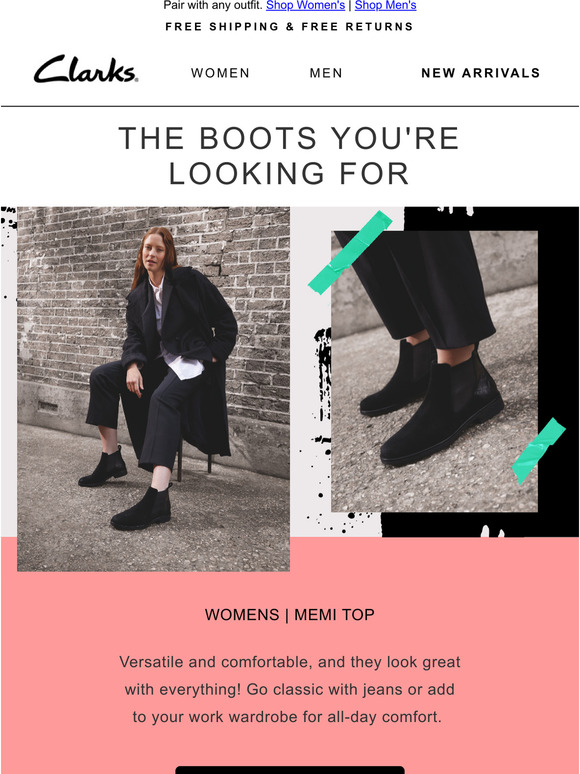
Task: Open the Shop Men's link
Action: point(385,5)
